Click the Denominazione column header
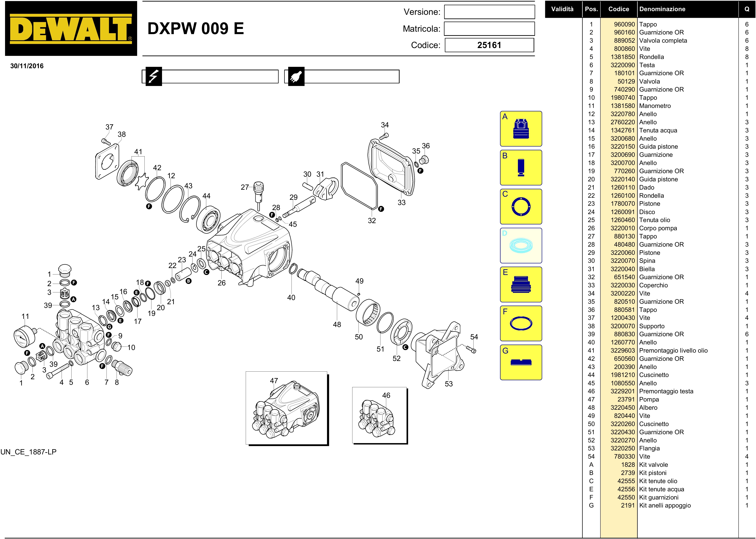 point(662,9)
